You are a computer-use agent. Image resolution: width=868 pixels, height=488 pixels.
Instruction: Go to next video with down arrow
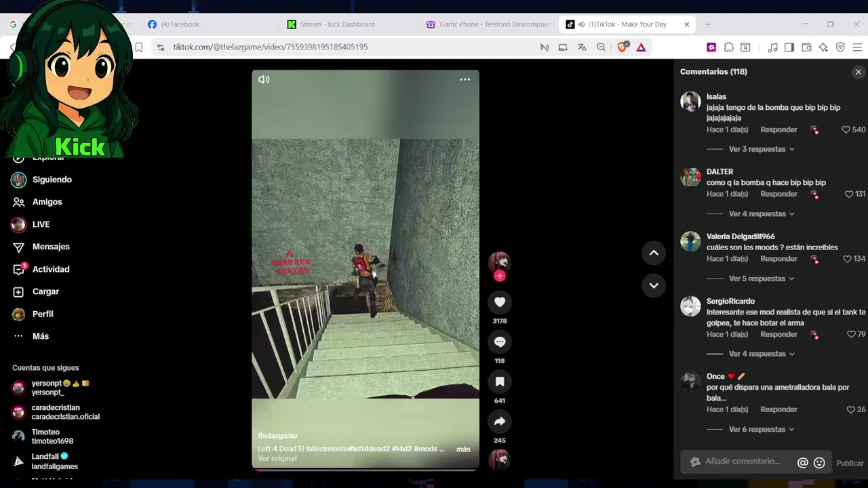tap(654, 285)
